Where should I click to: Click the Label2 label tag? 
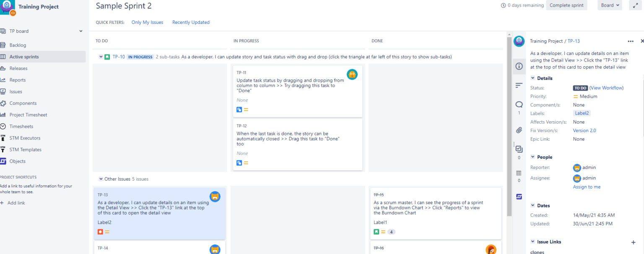pos(582,113)
